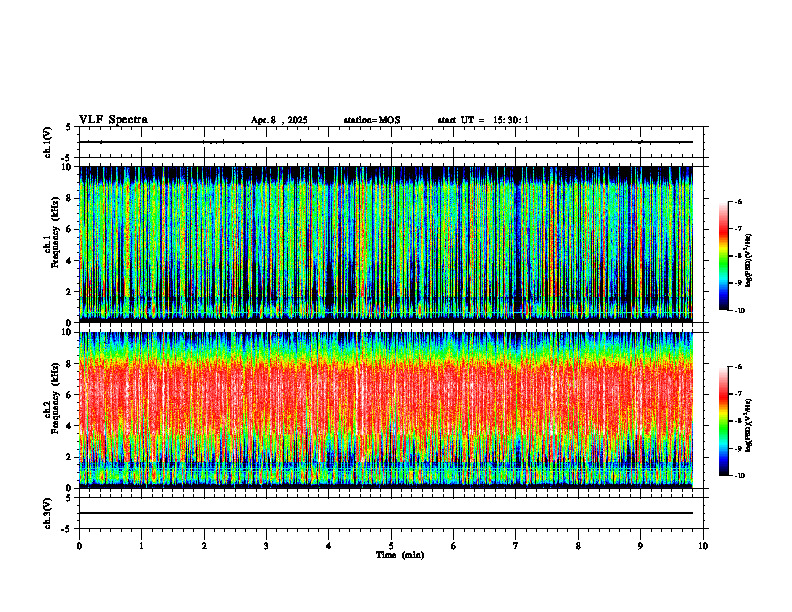Click the "-6" tick on ch.2 color bar
This screenshot has width=792, height=612.
click(x=738, y=367)
